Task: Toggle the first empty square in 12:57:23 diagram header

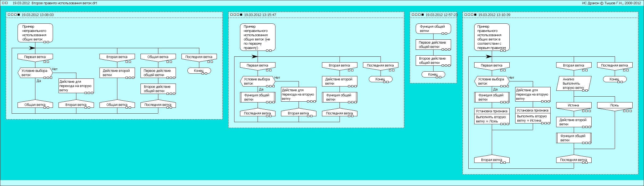Action: pos(413,15)
